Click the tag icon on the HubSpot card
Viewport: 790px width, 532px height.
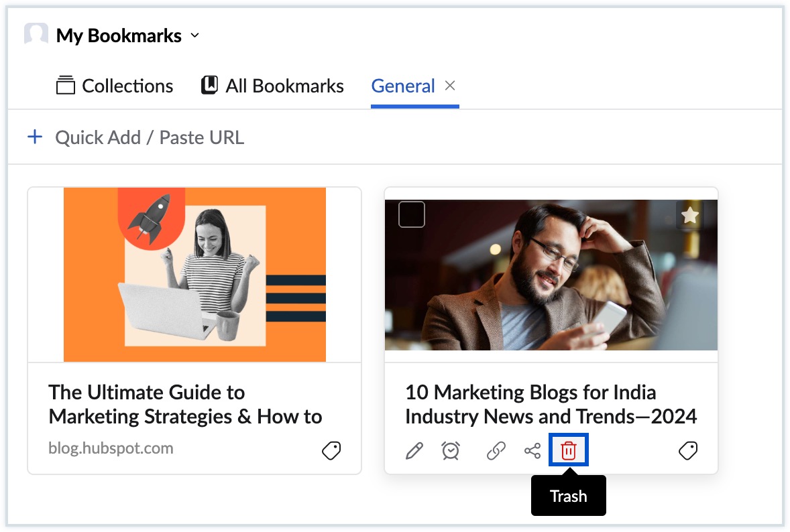[331, 451]
